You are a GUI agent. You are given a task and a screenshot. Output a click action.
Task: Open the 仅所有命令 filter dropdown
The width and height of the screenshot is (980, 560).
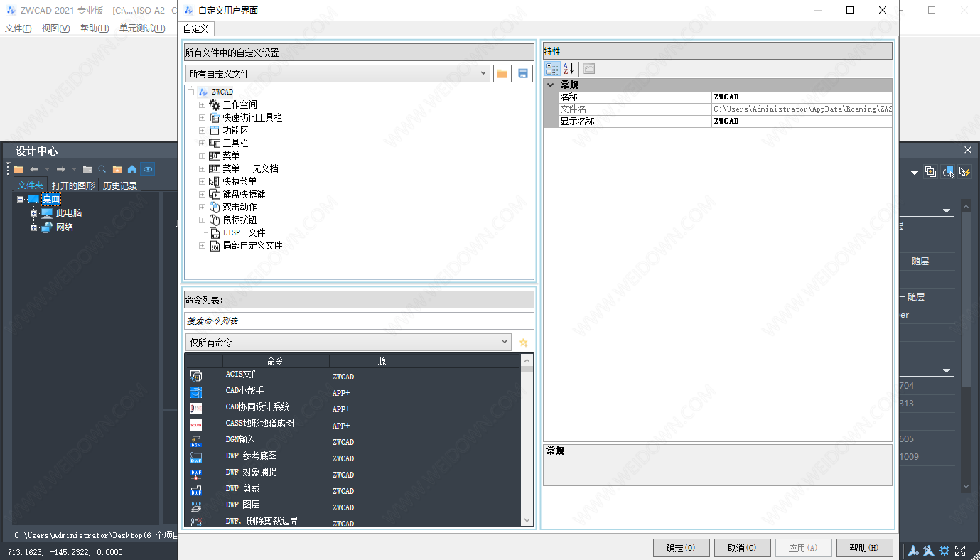click(x=348, y=343)
